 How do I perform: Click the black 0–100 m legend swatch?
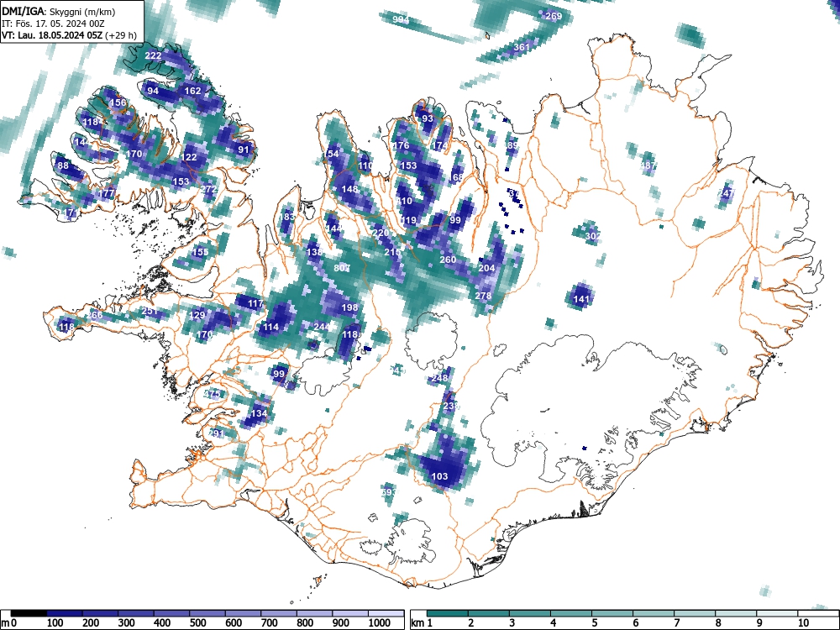[29, 613]
